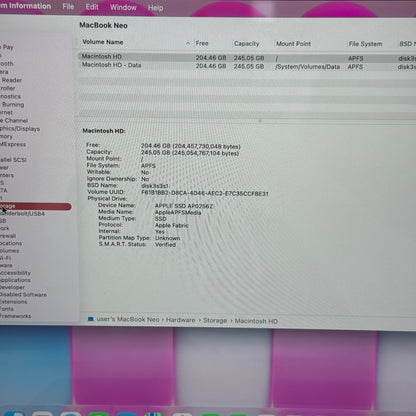Click the Volume UUID value text
Viewport: 416px width, 416px height.
click(205, 193)
